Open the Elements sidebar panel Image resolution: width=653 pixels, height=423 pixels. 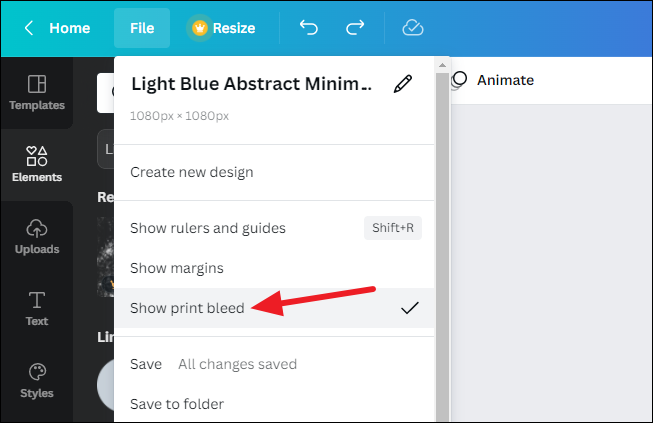[x=37, y=164]
